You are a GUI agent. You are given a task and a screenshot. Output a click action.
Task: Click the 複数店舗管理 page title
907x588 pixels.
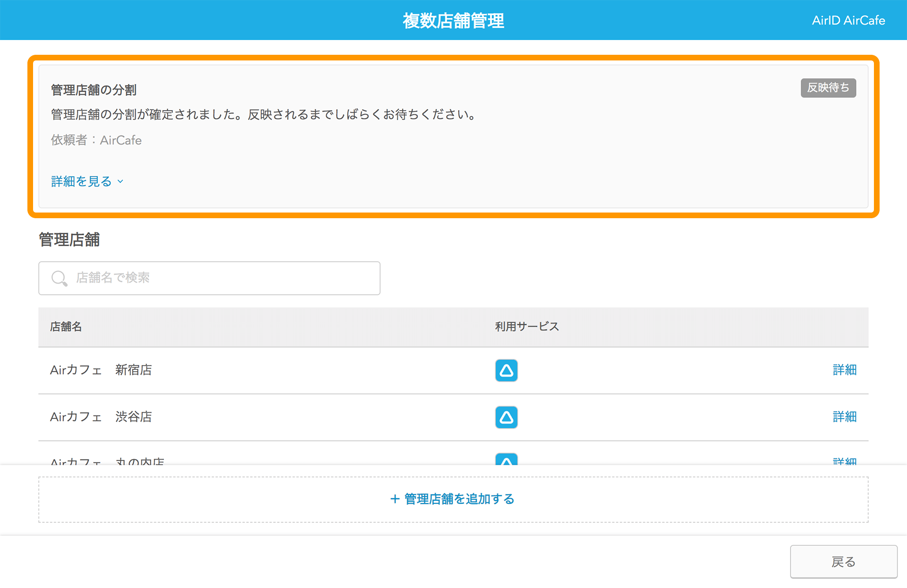coord(453,21)
